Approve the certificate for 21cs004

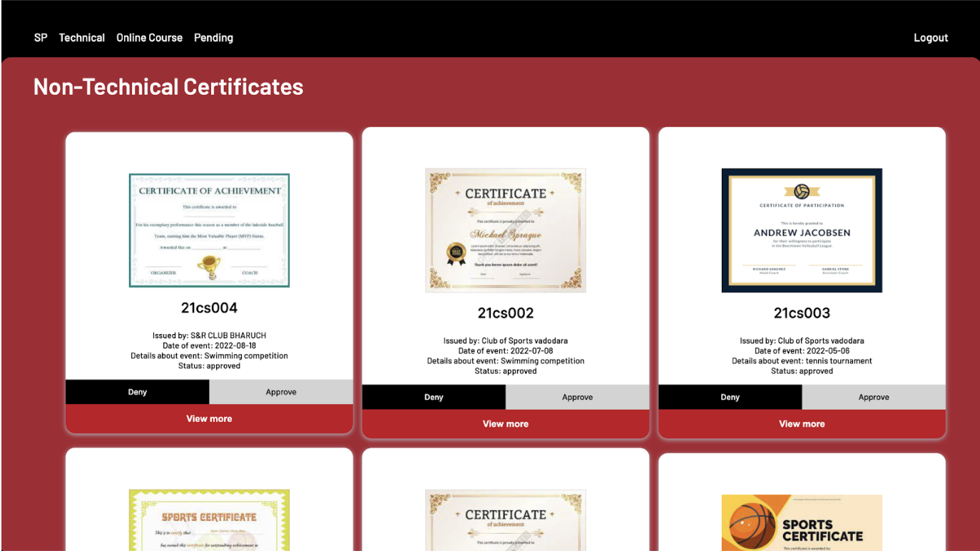pos(281,392)
